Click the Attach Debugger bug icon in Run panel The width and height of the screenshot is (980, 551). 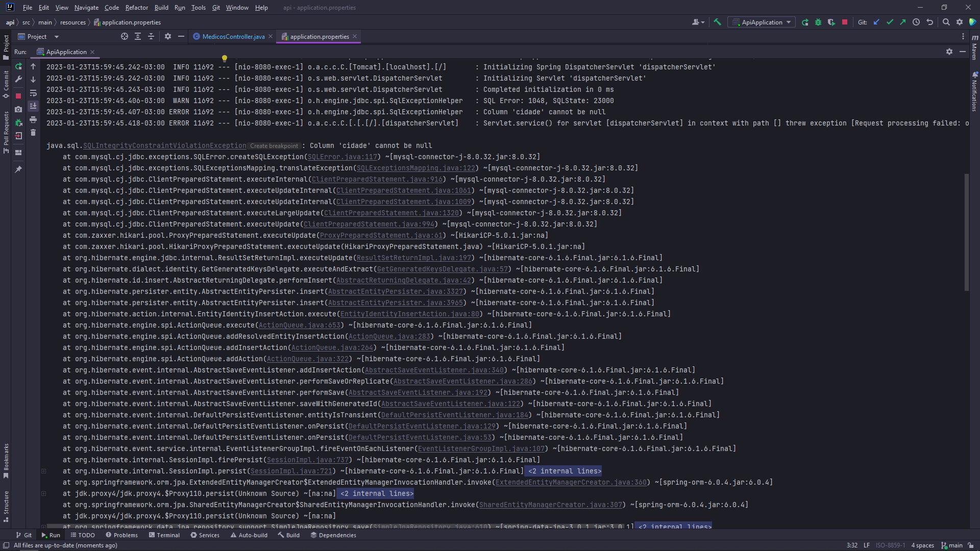tap(18, 122)
